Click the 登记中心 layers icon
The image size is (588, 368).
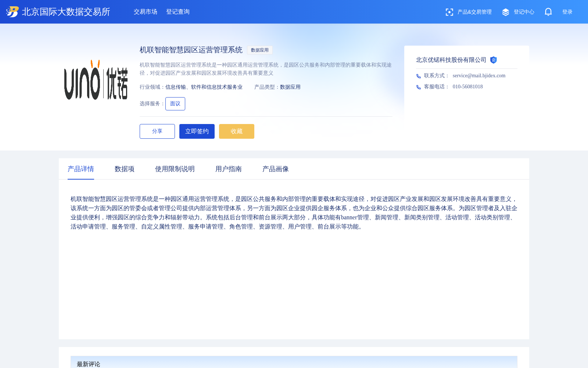506,12
